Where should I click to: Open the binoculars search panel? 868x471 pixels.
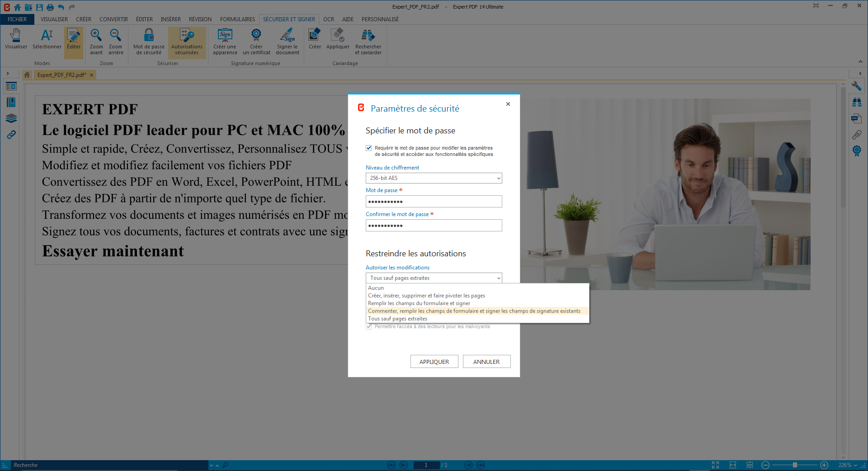(x=857, y=102)
